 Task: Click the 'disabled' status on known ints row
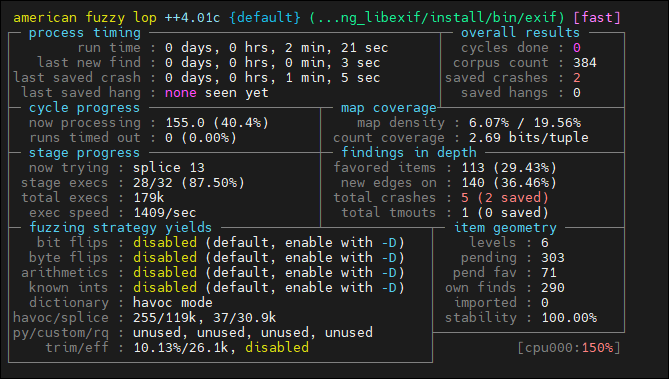pyautogui.click(x=165, y=288)
